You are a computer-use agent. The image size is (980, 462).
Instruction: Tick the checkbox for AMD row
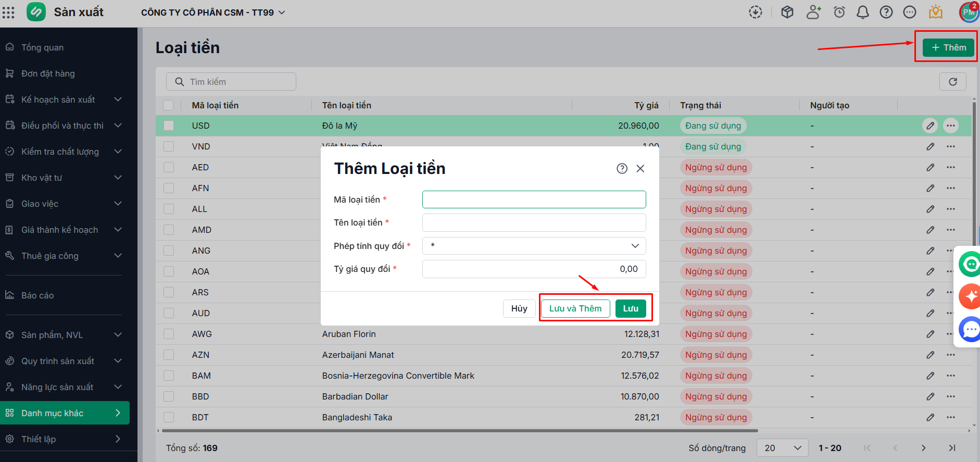click(x=168, y=230)
